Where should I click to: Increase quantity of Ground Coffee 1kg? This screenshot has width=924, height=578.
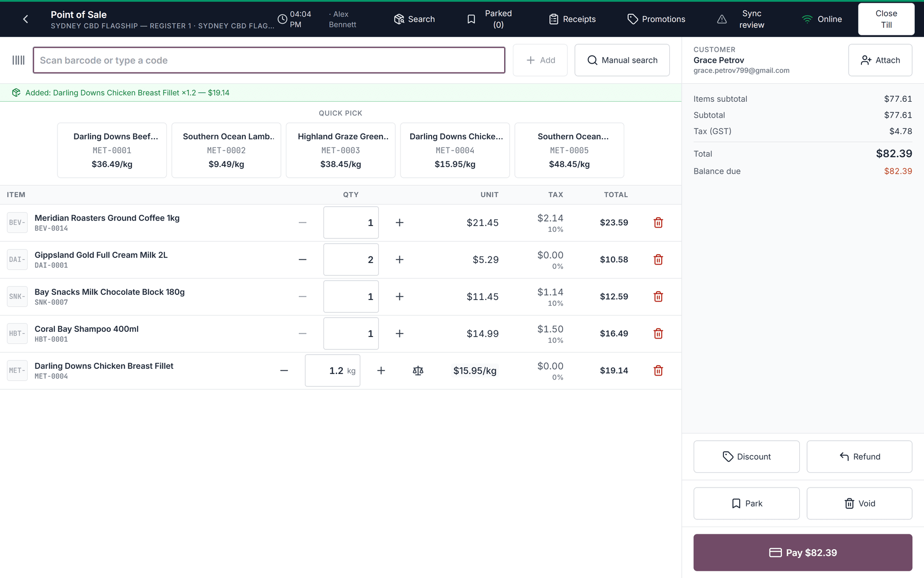pos(399,222)
